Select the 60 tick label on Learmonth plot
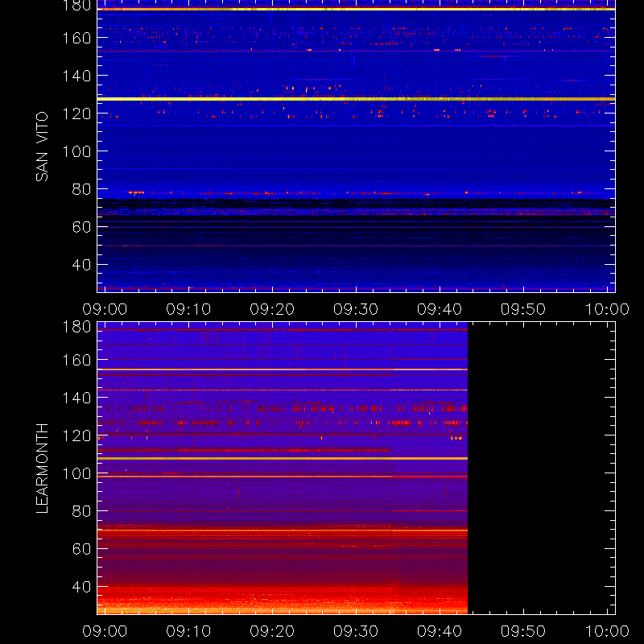The height and width of the screenshot is (644, 644). (81, 549)
